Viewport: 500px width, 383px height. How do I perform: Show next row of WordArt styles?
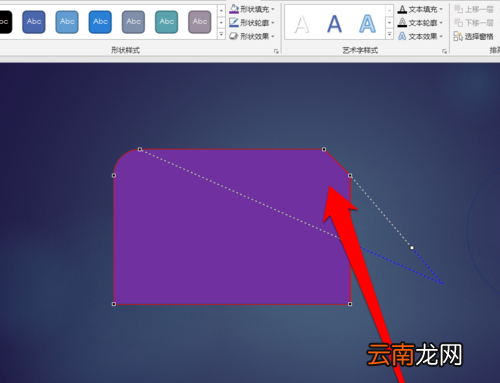pyautogui.click(x=389, y=23)
